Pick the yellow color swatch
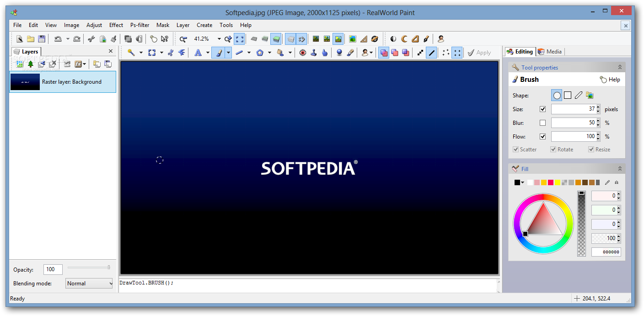 (x=558, y=182)
